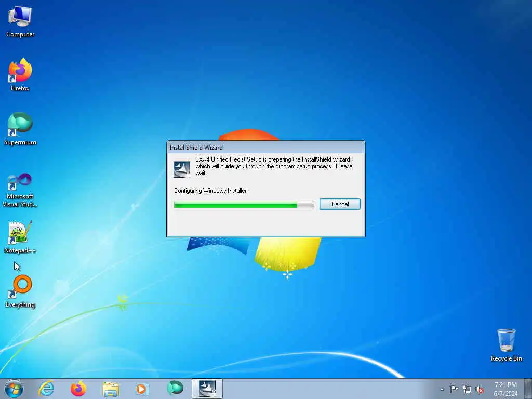
Task: Click the muted volume tray icon
Action: 480,390
